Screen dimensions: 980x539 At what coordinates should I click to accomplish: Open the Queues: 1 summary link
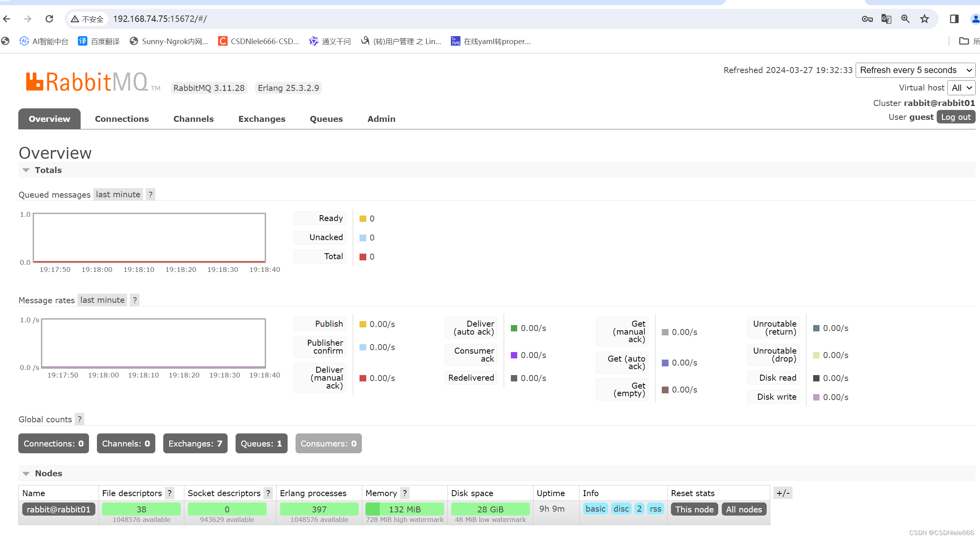(x=261, y=443)
